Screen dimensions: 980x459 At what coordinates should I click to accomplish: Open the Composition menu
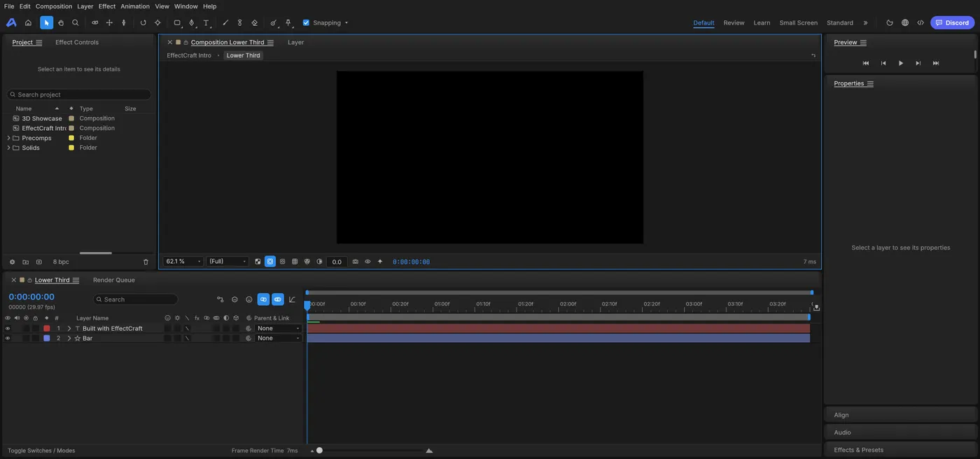click(x=54, y=6)
